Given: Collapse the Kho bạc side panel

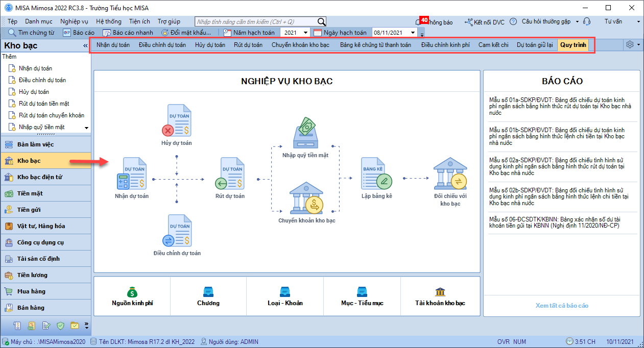Looking at the screenshot, I should 85,46.
